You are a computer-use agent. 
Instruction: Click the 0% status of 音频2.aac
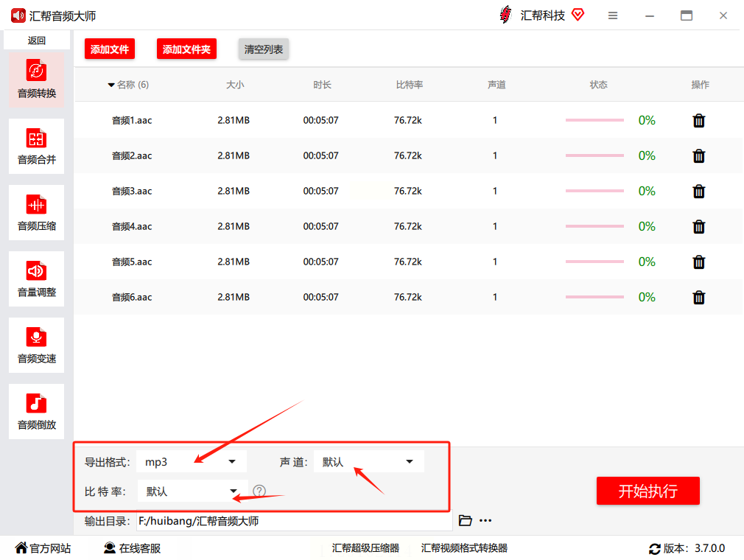coord(647,155)
